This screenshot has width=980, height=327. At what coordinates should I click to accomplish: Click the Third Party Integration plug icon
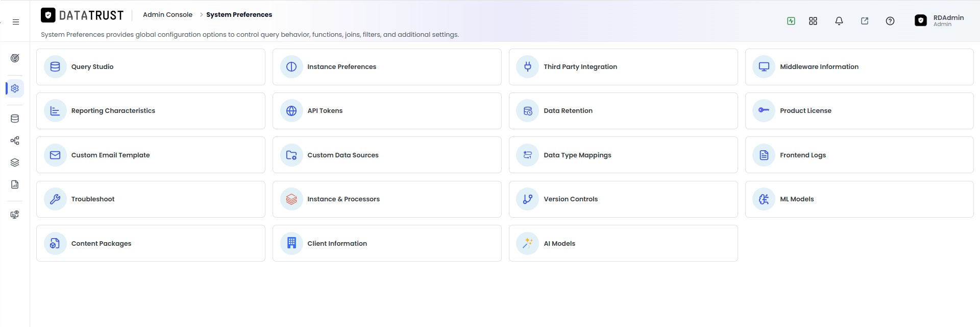coord(528,67)
